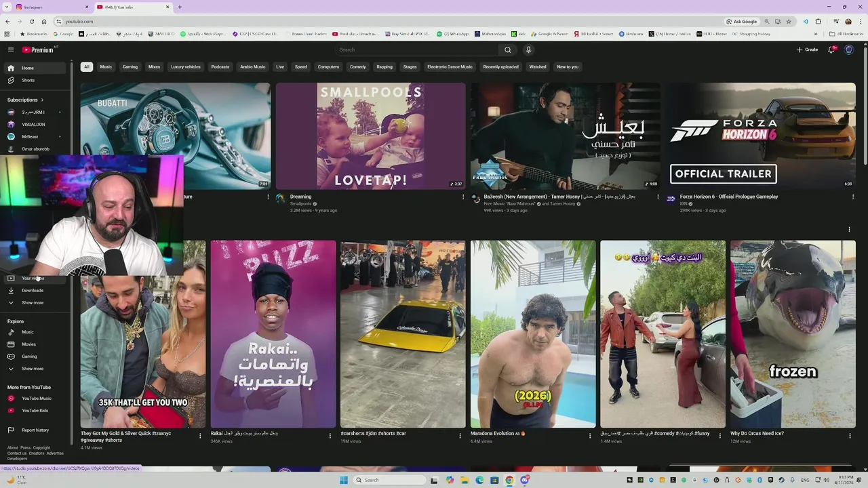Open Chrome from the taskbar
The height and width of the screenshot is (488, 868).
pos(509,480)
